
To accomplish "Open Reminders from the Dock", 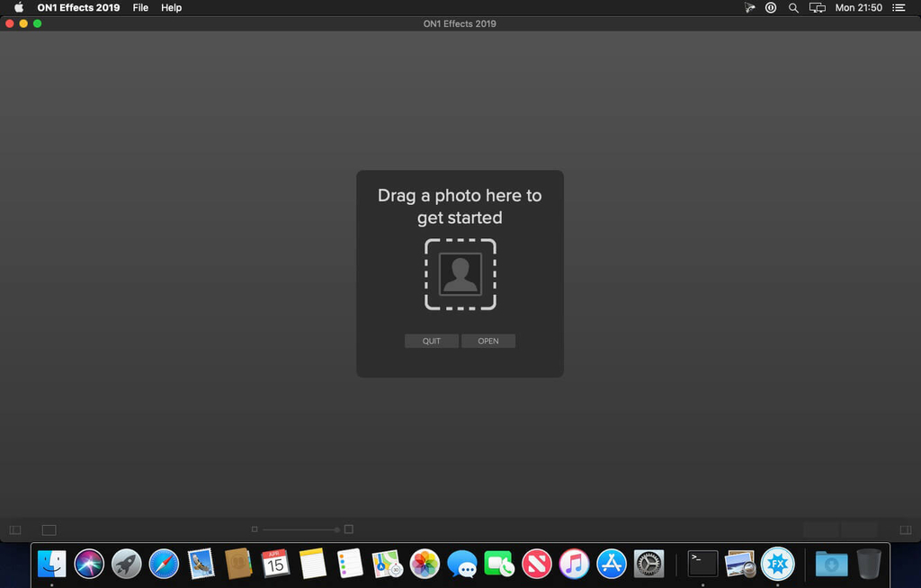I will pyautogui.click(x=350, y=564).
